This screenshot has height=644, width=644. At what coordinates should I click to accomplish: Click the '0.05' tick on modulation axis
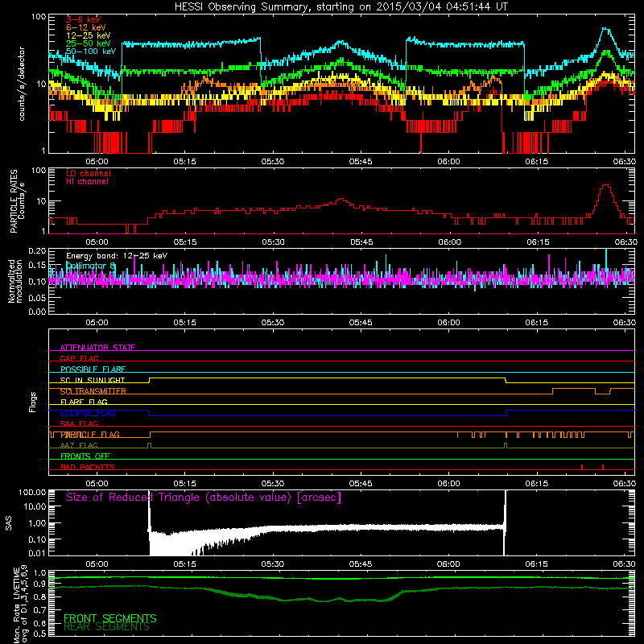click(x=37, y=298)
